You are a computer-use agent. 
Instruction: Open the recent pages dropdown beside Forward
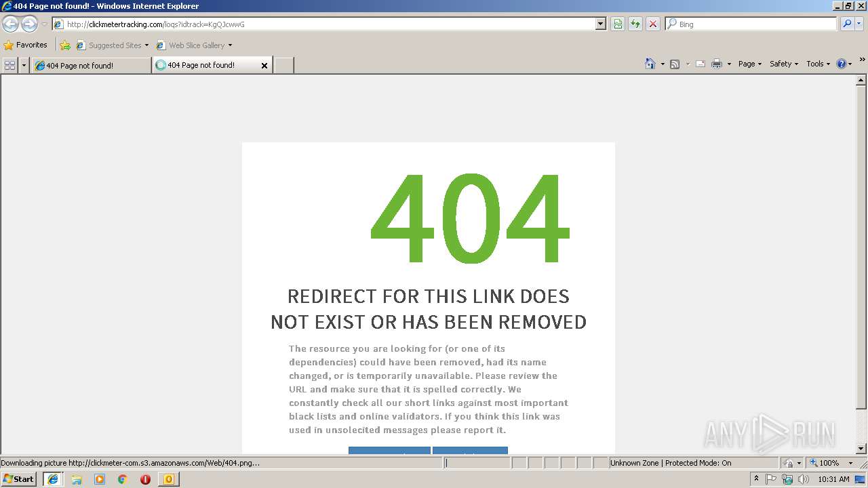point(44,24)
